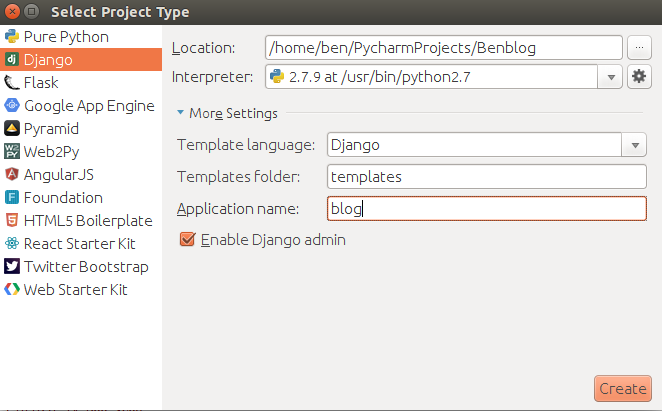Click the Google App Engine icon
Viewport: 662px width, 411px height.
(12, 105)
